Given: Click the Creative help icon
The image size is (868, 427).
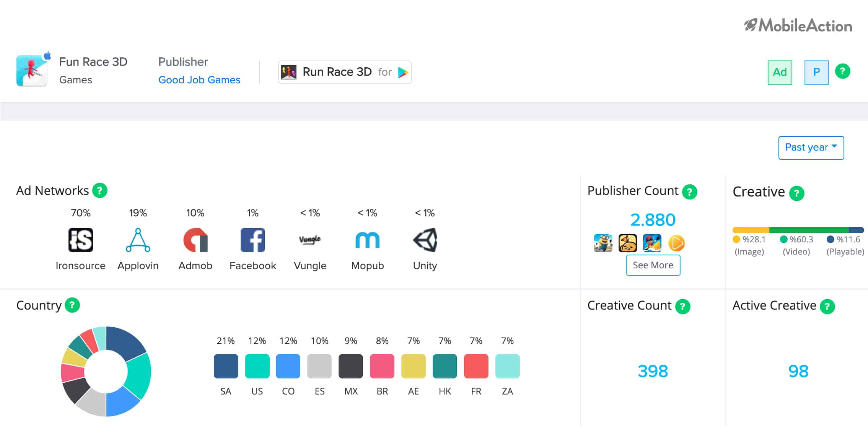Looking at the screenshot, I should coord(797,193).
